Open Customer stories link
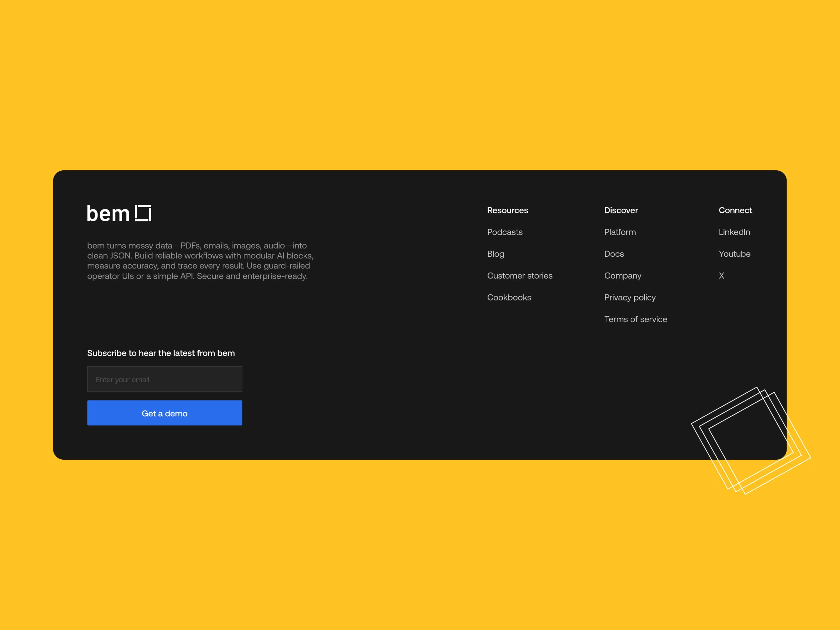Viewport: 840px width, 630px height. 519,276
